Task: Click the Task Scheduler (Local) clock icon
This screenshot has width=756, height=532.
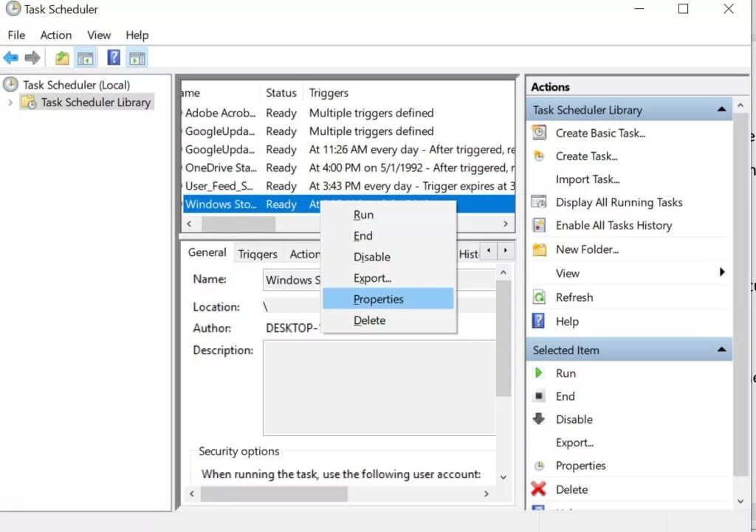Action: (10, 85)
